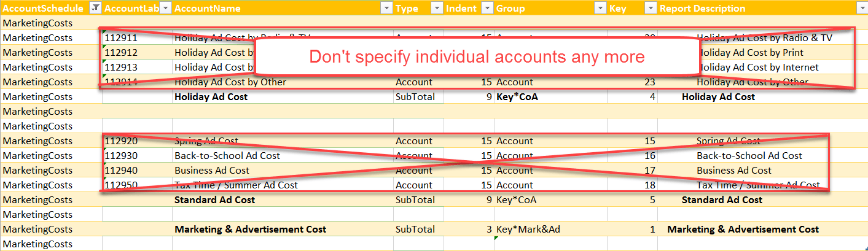This screenshot has width=868, height=251.
Task: Open the Key column filter arrow
Action: [x=651, y=9]
